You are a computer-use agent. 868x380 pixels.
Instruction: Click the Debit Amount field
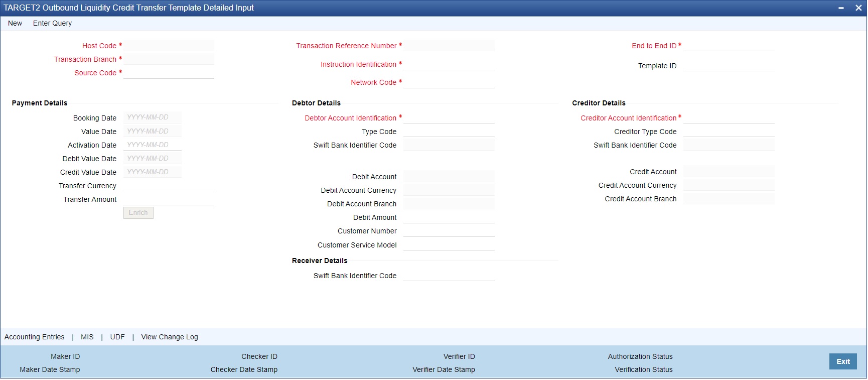coord(449,217)
